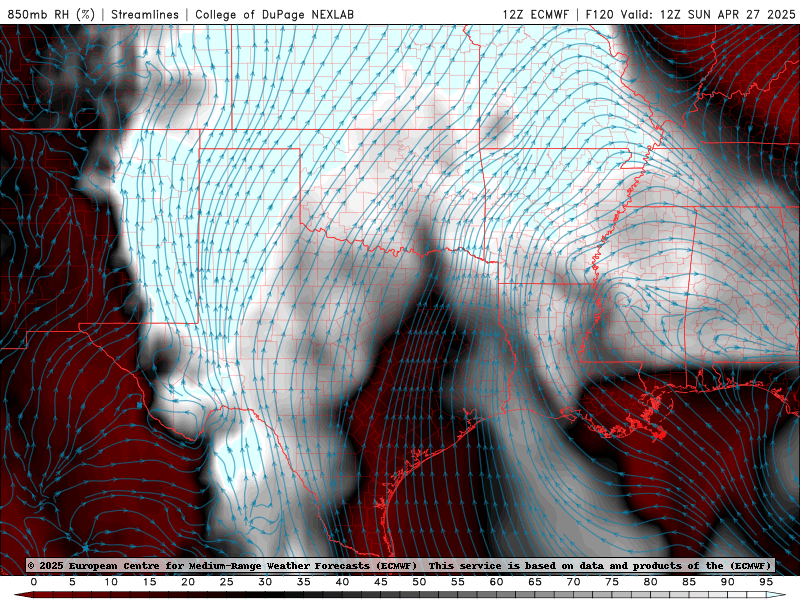Click the ECMWF copyright notice banner

(x=400, y=566)
